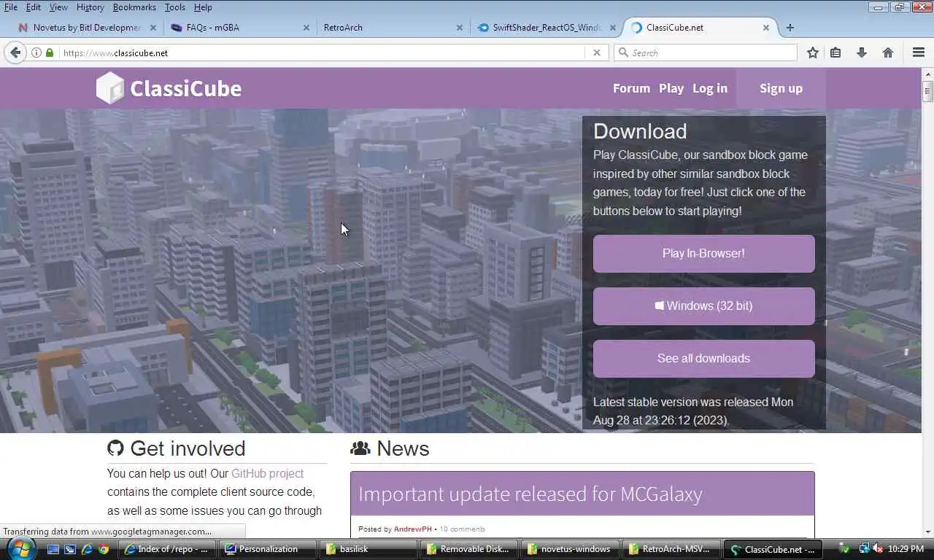The height and width of the screenshot is (560, 934).
Task: Open the Important update released for MCGalaxy post
Action: (530, 494)
